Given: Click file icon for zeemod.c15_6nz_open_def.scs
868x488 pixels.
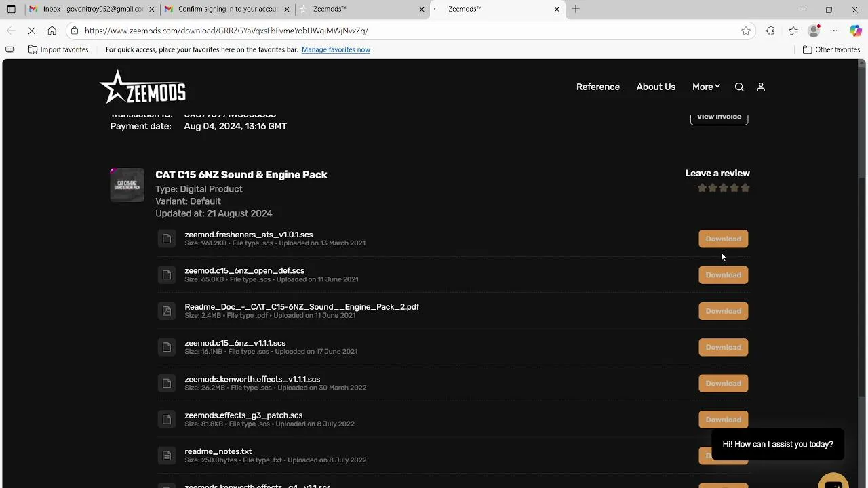Looking at the screenshot, I should [167, 274].
